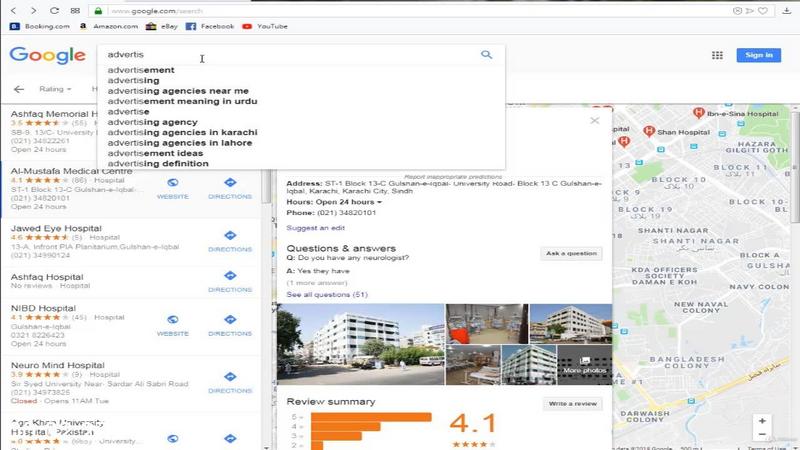Screen dimensions: 800x450
Task: Get directions to Aga Khan University Hospital
Action: click(x=230, y=439)
